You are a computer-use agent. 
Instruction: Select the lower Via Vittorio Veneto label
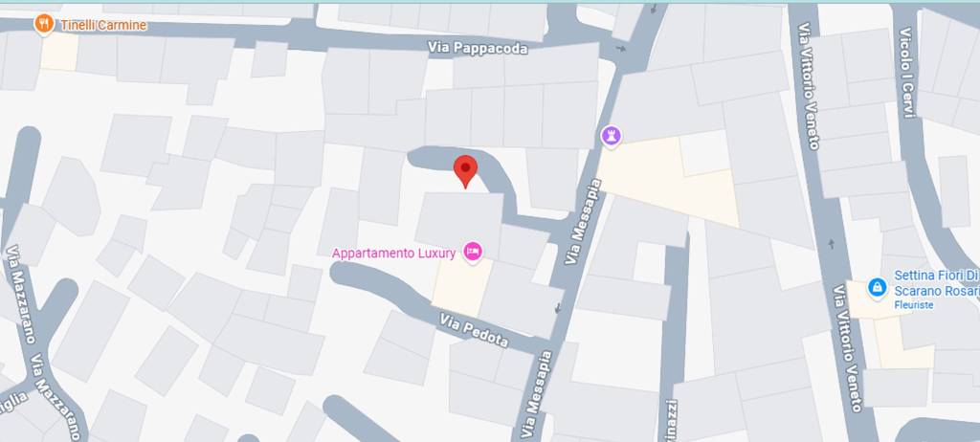point(847,348)
